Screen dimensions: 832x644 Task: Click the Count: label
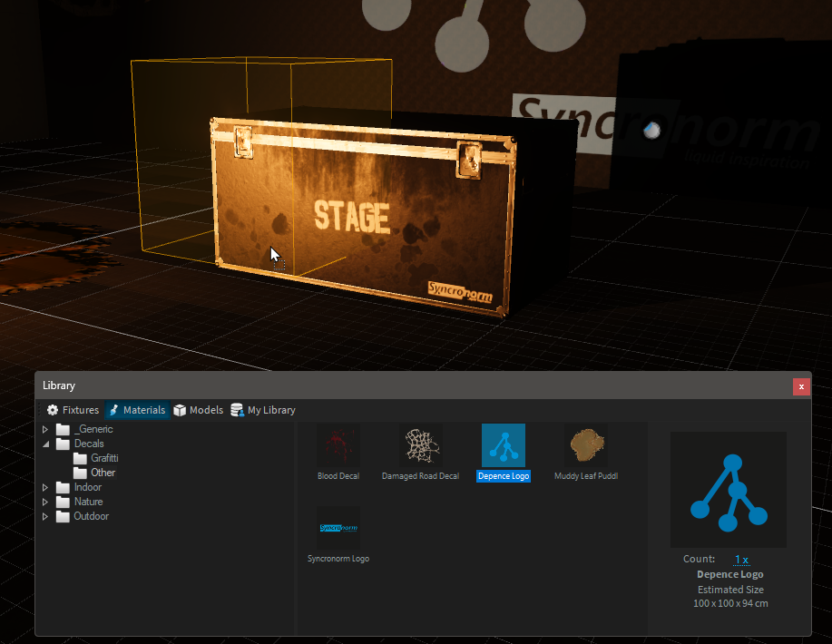point(699,559)
